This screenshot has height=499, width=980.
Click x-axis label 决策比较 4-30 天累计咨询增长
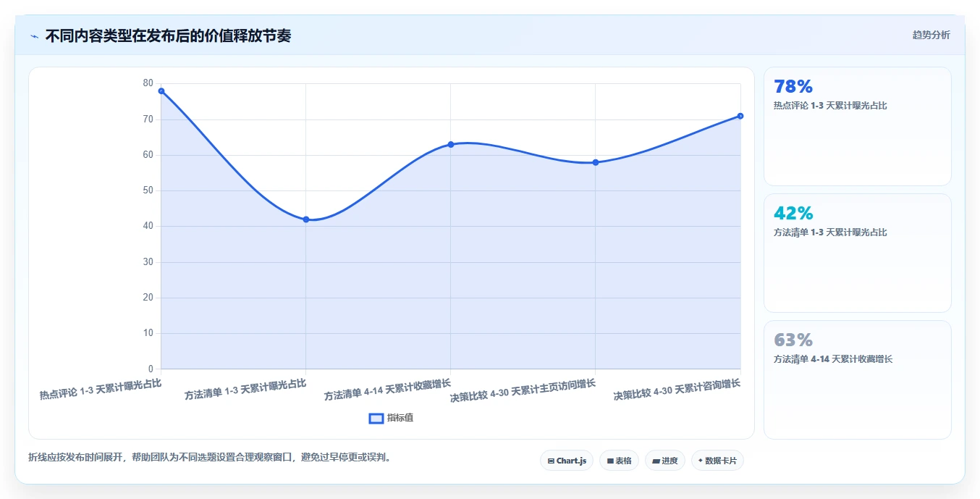[x=677, y=390]
